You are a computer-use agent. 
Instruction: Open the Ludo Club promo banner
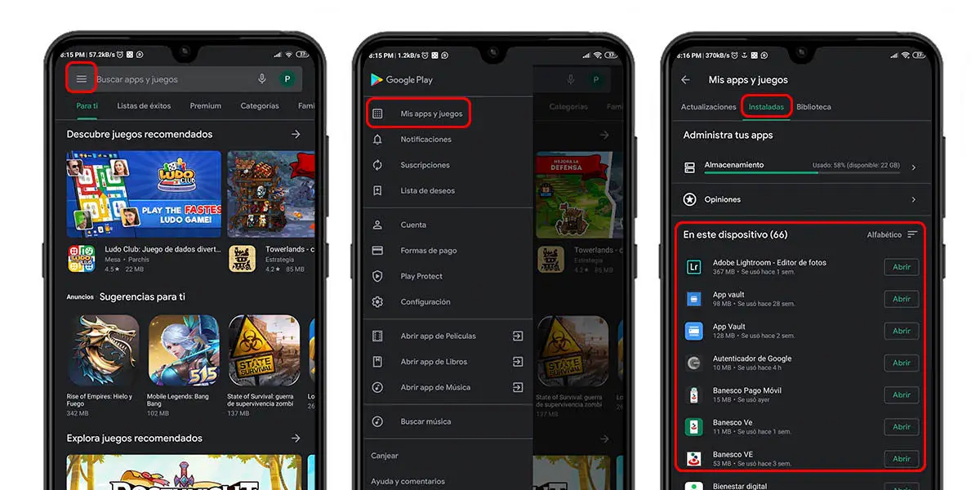click(144, 194)
